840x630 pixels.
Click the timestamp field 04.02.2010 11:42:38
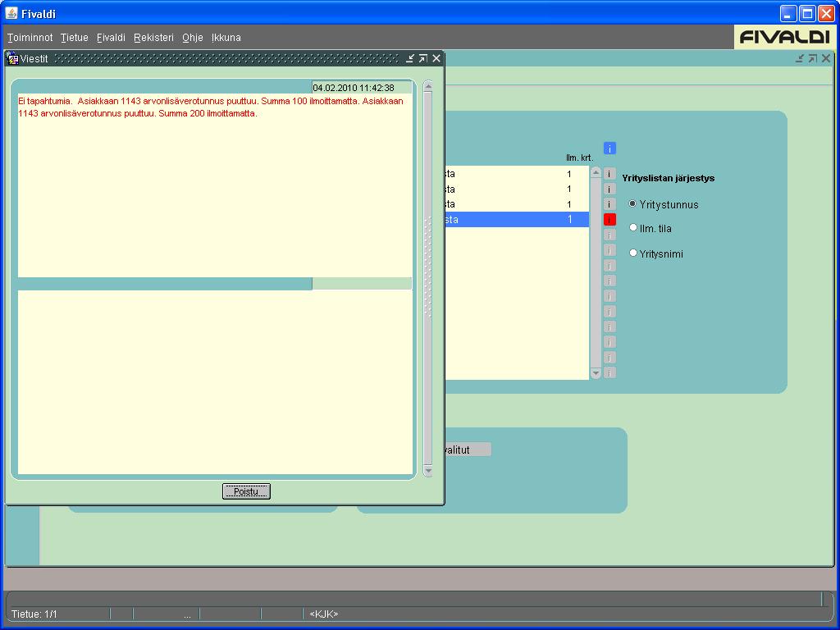pos(362,88)
